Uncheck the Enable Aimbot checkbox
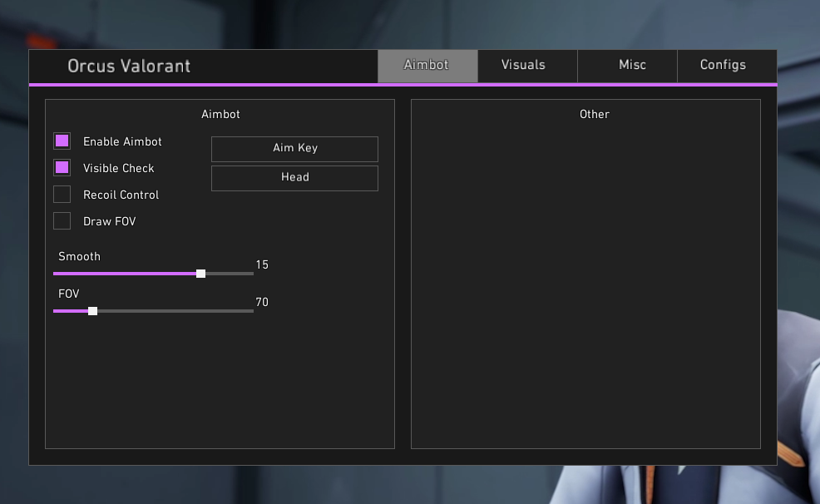This screenshot has height=504, width=820. click(62, 141)
